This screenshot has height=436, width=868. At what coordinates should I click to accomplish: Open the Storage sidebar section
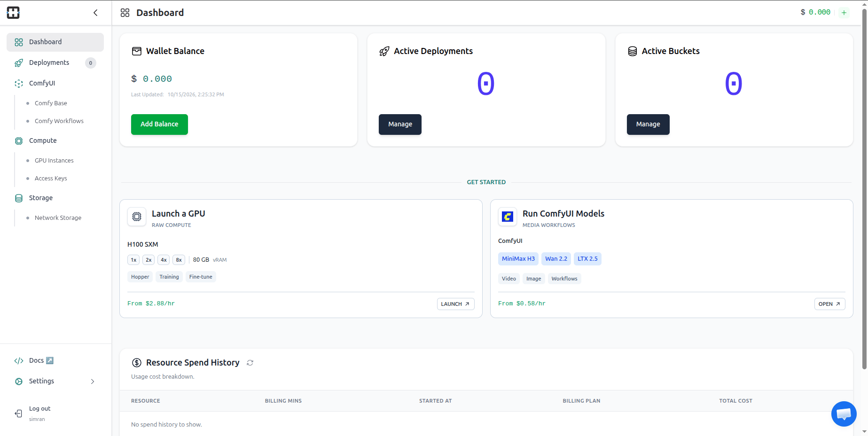[x=55, y=198]
